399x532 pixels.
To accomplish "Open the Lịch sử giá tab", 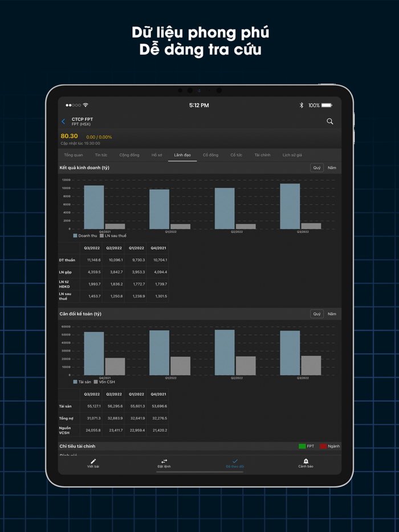I will (x=292, y=155).
